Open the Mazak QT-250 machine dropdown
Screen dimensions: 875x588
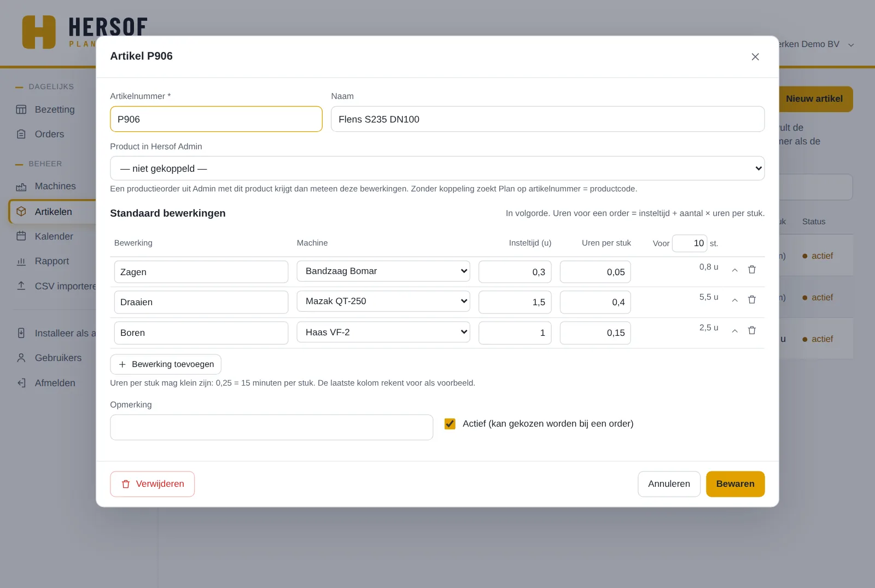pos(383,301)
